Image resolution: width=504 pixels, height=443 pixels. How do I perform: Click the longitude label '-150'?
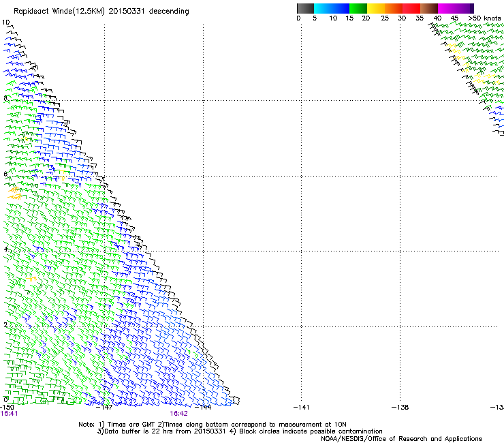(x=7, y=408)
